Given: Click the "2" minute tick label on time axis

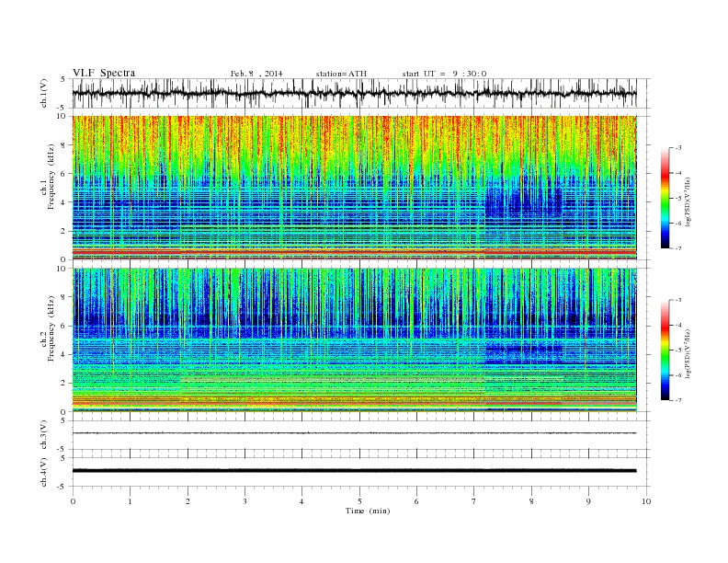Looking at the screenshot, I should coord(188,501).
